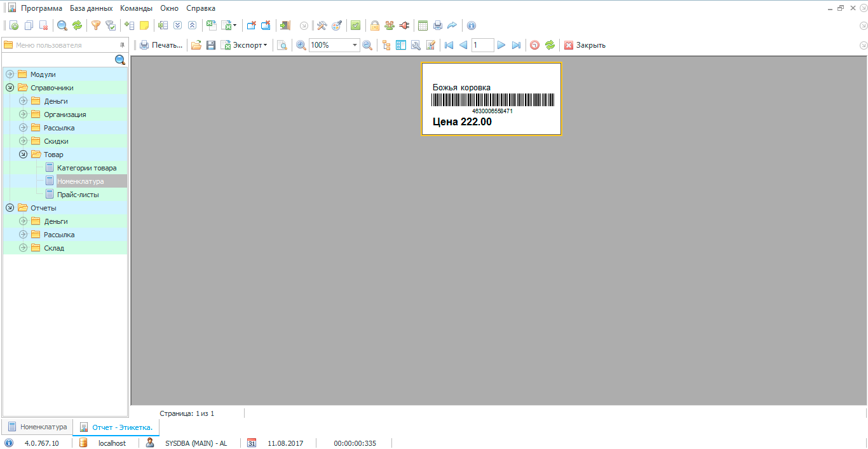Open a report file with the folder icon
Viewport: 868px width, 449px height.
[196, 45]
